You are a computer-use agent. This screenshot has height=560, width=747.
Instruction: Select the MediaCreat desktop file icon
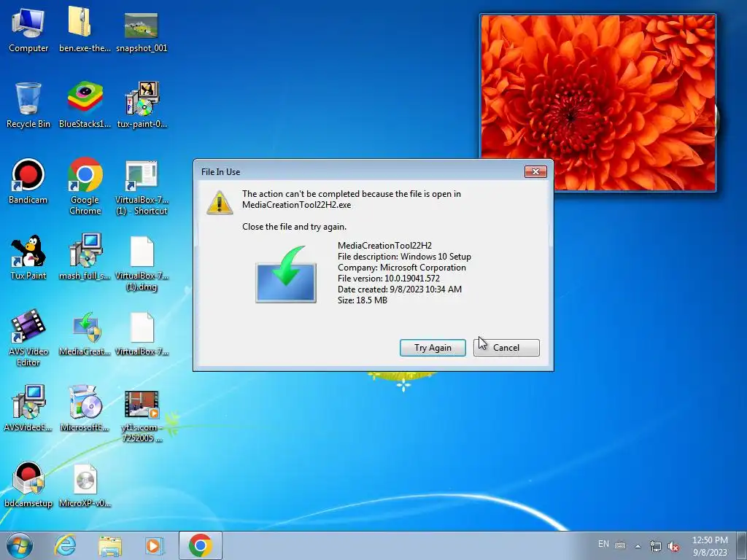tap(85, 333)
